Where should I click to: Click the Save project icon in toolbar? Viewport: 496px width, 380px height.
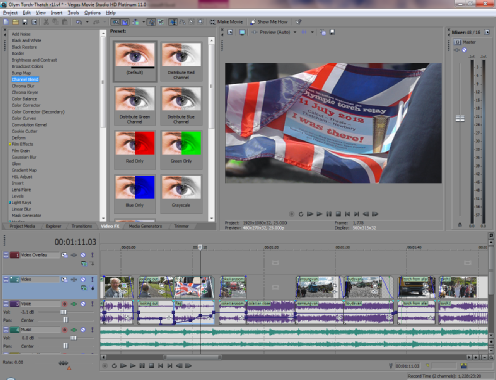pyautogui.click(x=25, y=22)
